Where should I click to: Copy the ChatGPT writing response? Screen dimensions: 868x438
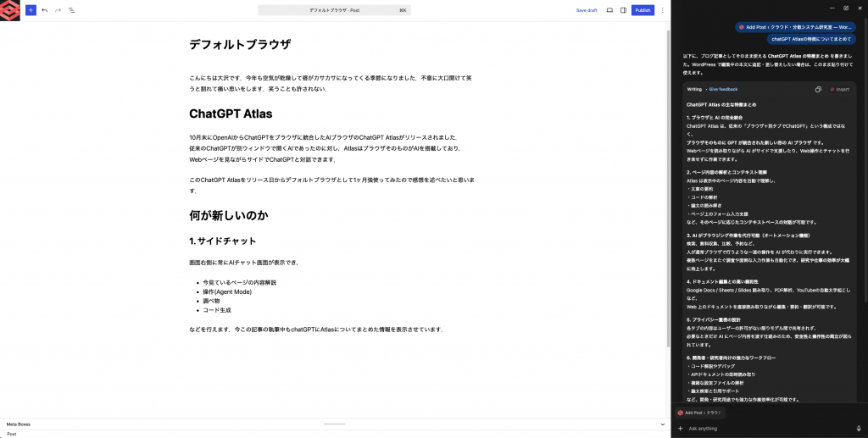[x=818, y=89]
